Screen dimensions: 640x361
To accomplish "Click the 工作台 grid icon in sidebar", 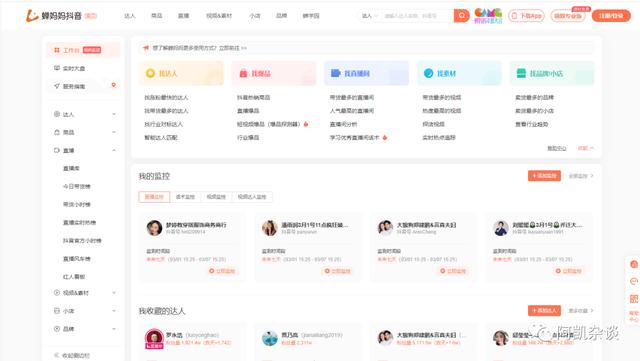I will coord(57,50).
